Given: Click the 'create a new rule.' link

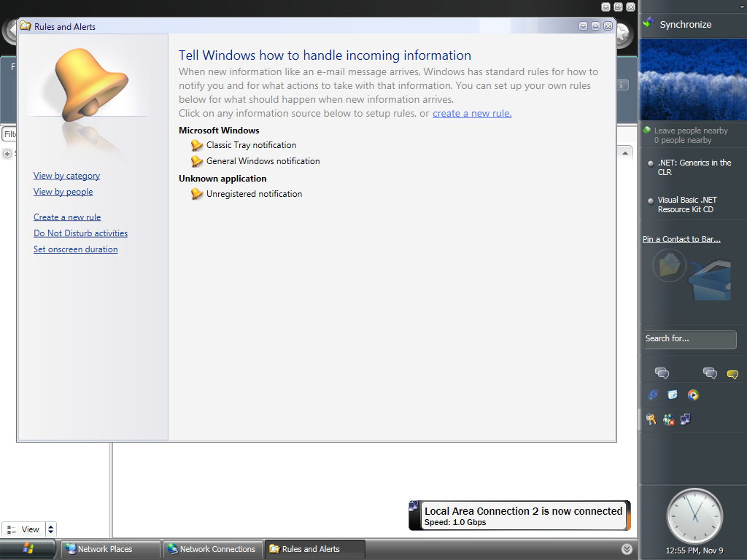Looking at the screenshot, I should click(472, 113).
